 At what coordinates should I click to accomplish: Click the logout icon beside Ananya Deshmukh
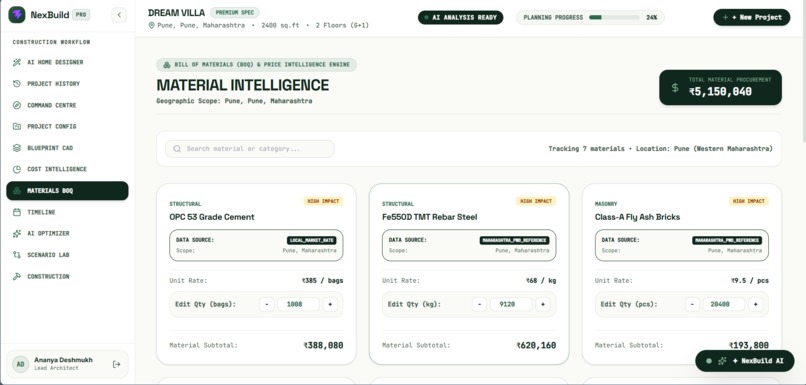(x=117, y=364)
